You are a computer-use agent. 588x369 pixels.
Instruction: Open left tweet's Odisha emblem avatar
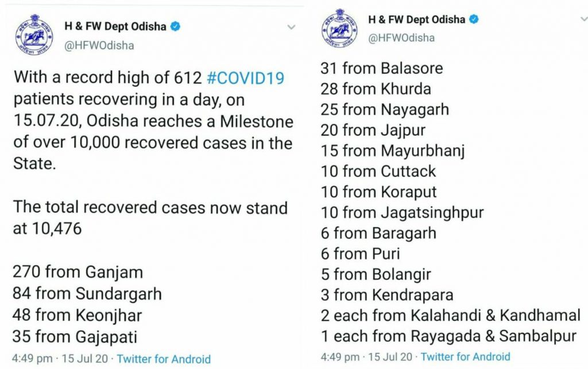(x=34, y=35)
